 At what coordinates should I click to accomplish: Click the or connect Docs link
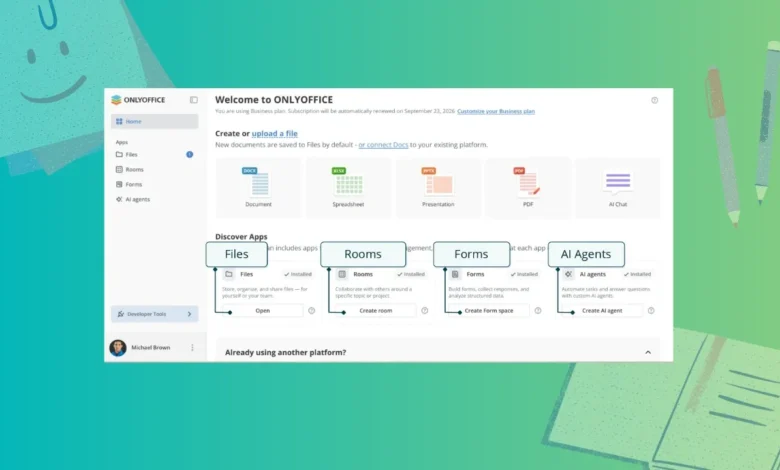click(383, 145)
